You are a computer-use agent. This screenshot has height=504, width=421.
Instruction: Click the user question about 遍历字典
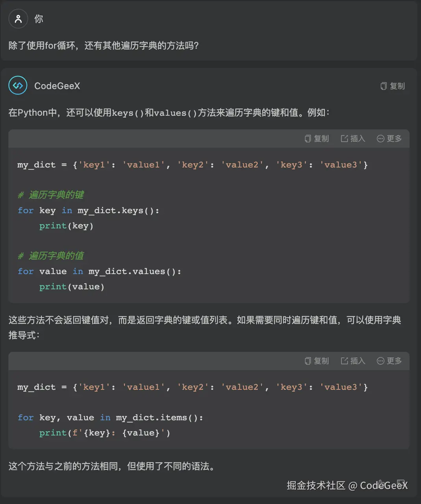coord(103,46)
